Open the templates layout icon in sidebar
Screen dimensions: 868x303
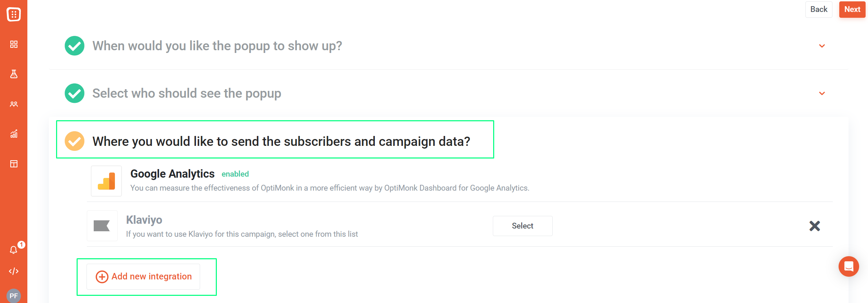(14, 164)
